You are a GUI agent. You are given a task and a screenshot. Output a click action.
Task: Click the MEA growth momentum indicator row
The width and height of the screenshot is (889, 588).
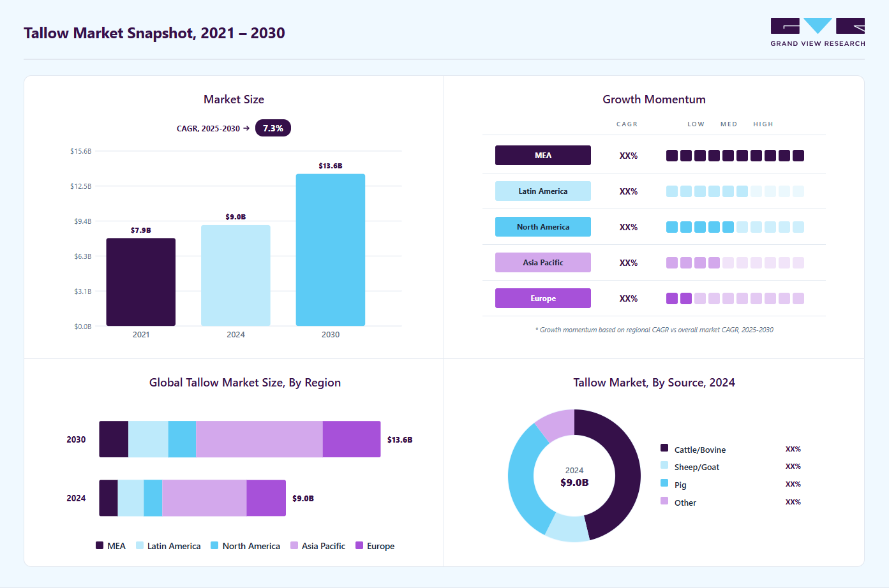735,156
